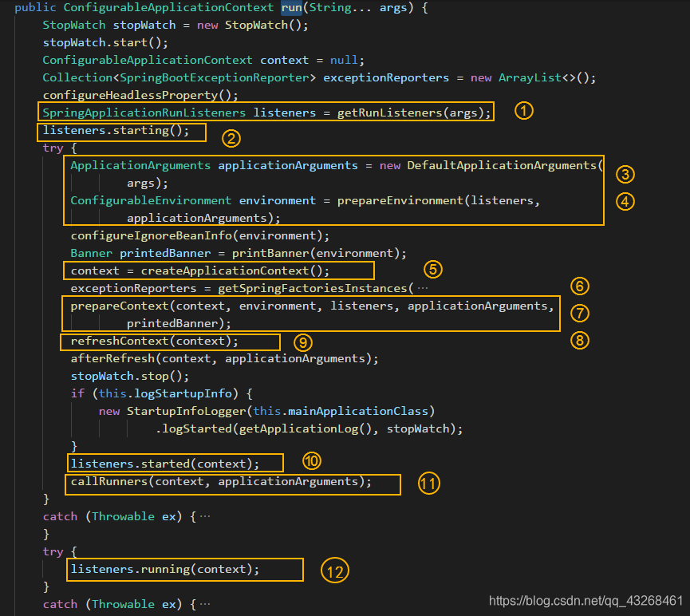
Task: Expand folded code after getSpringFactoriesInstances(
Action: click(423, 288)
